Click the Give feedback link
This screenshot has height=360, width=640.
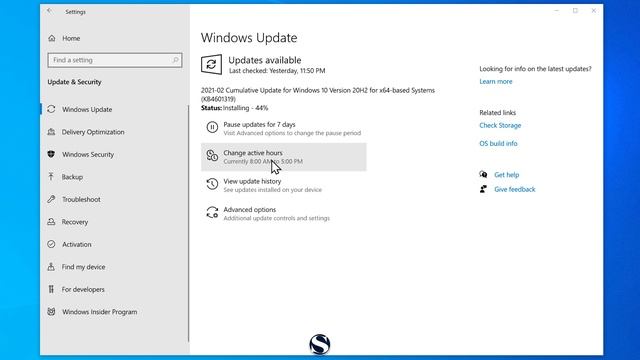515,189
